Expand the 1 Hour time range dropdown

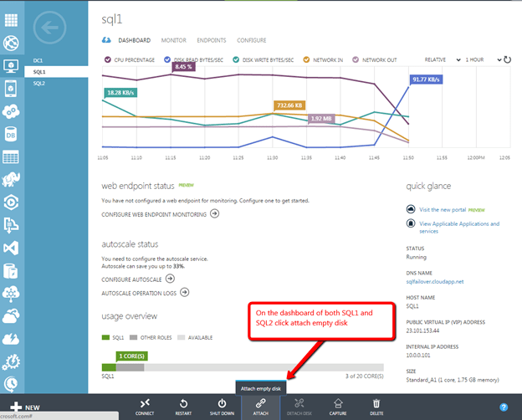tap(478, 59)
